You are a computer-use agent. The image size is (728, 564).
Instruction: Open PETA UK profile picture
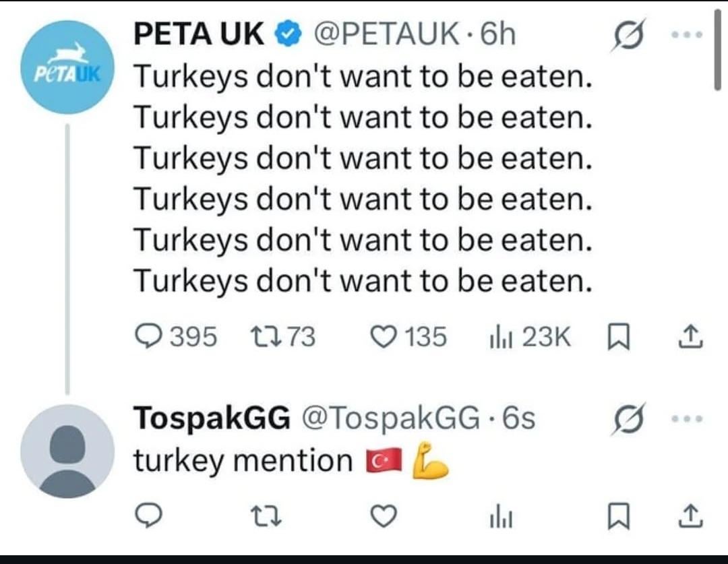pyautogui.click(x=67, y=67)
